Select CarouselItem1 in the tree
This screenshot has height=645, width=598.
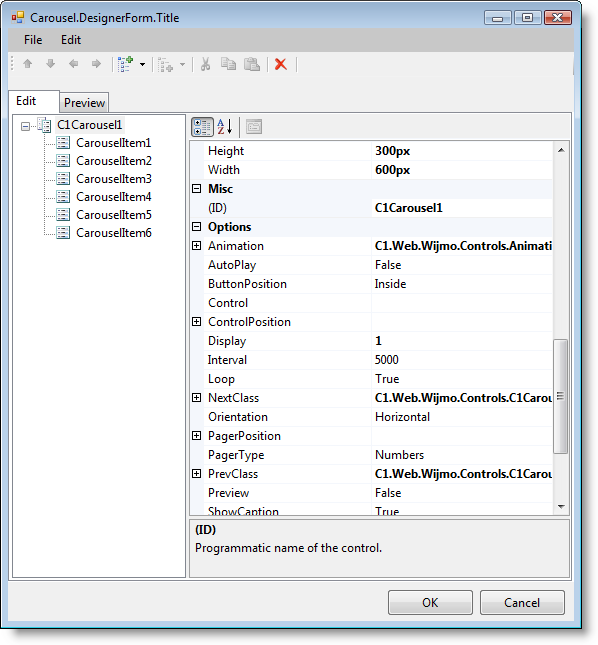pos(114,143)
